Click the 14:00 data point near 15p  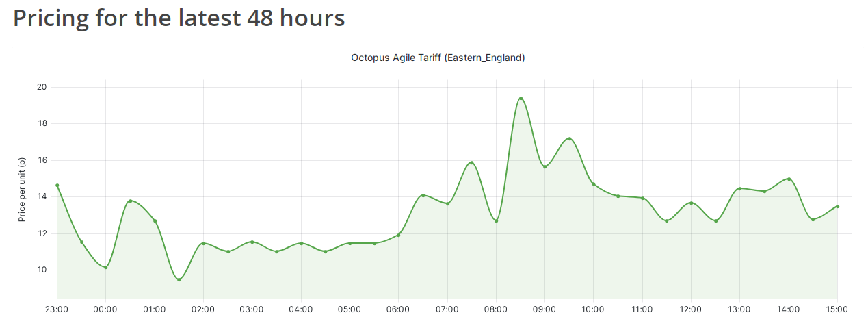pyautogui.click(x=789, y=179)
